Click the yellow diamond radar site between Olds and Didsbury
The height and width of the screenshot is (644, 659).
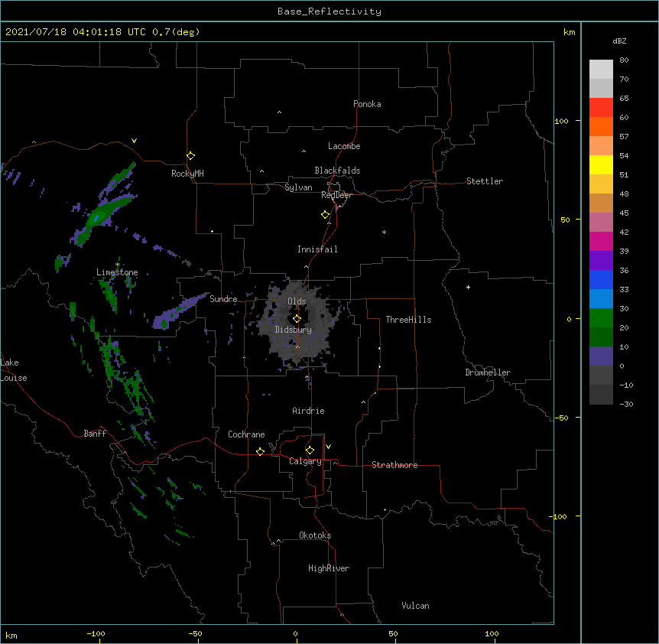click(297, 319)
